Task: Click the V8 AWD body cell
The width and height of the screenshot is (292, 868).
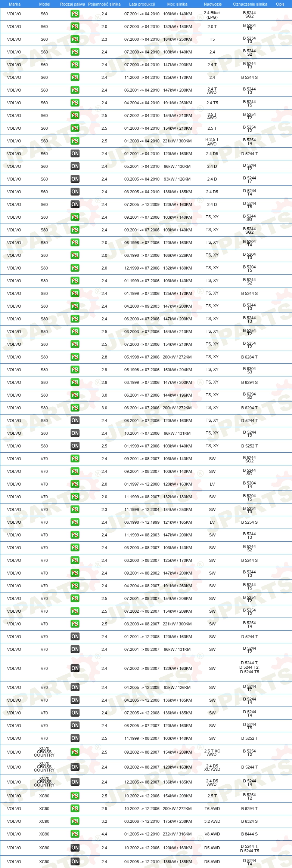Action: point(212,834)
